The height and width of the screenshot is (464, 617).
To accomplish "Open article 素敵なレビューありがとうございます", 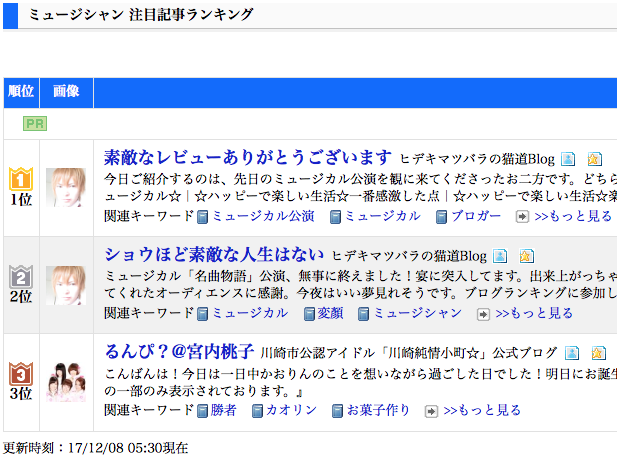I will point(248,157).
